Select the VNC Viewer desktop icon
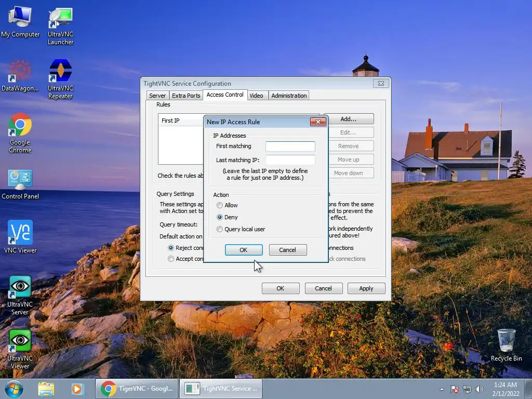 20,236
